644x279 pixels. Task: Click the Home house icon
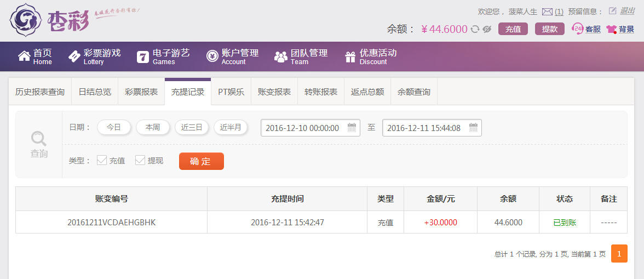point(24,56)
